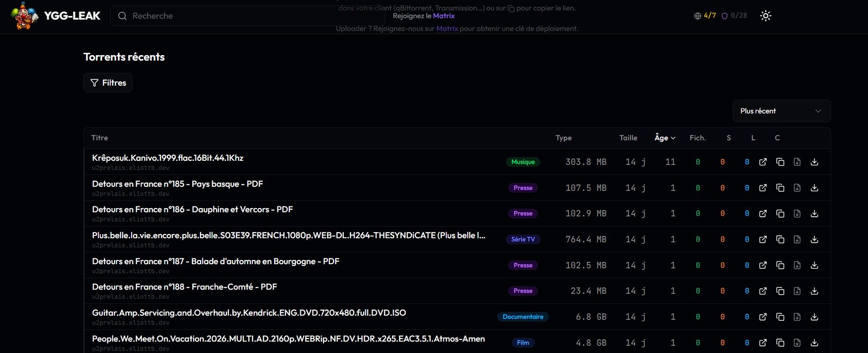868x353 pixels.
Task: Click the purple shield icon in header
Action: point(725,16)
